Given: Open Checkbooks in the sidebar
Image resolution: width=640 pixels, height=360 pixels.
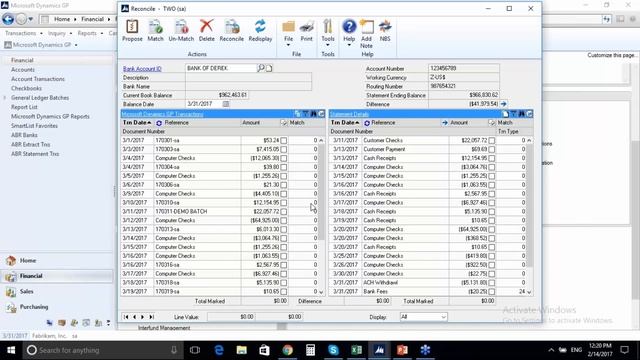Looking at the screenshot, I should (x=26, y=89).
